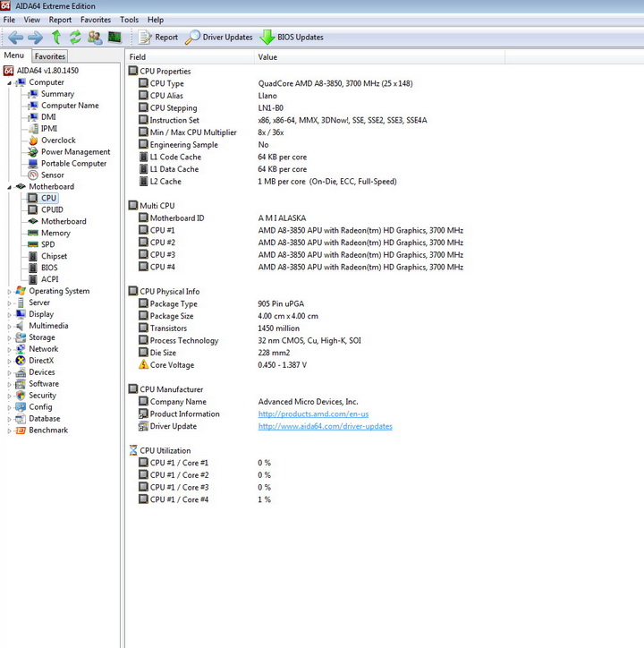This screenshot has width=644, height=648.
Task: Expand the Benchmark node
Action: 9,431
